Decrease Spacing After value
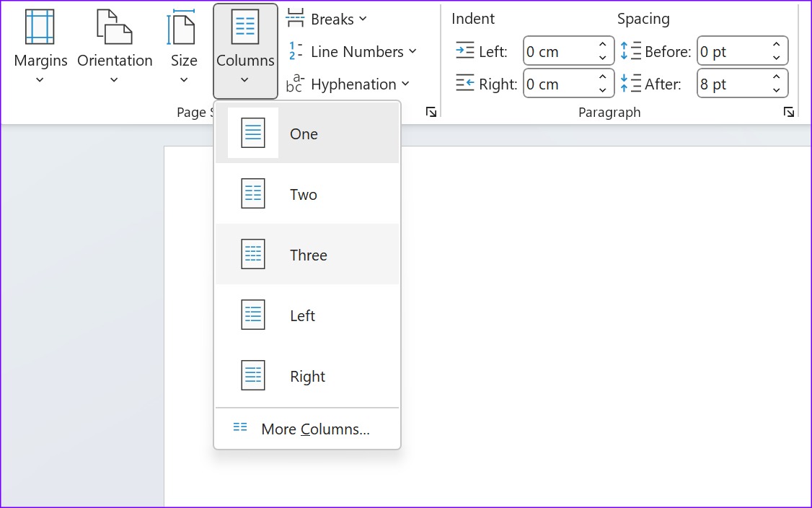The width and height of the screenshot is (812, 508). (776, 90)
